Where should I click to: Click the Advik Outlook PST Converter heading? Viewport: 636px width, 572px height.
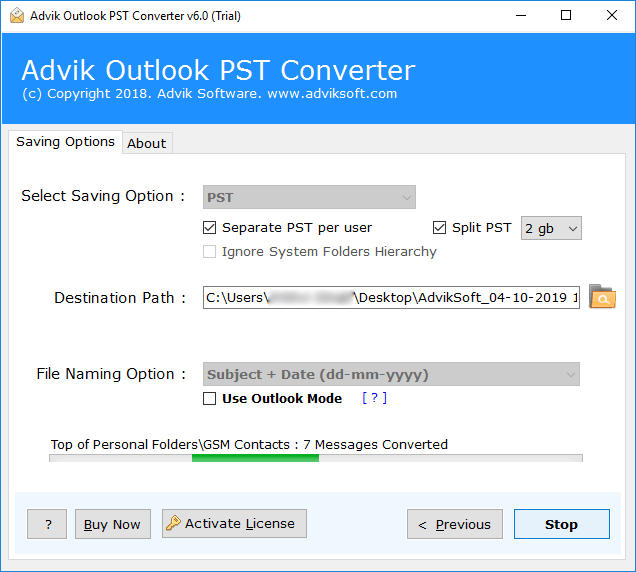tap(219, 70)
